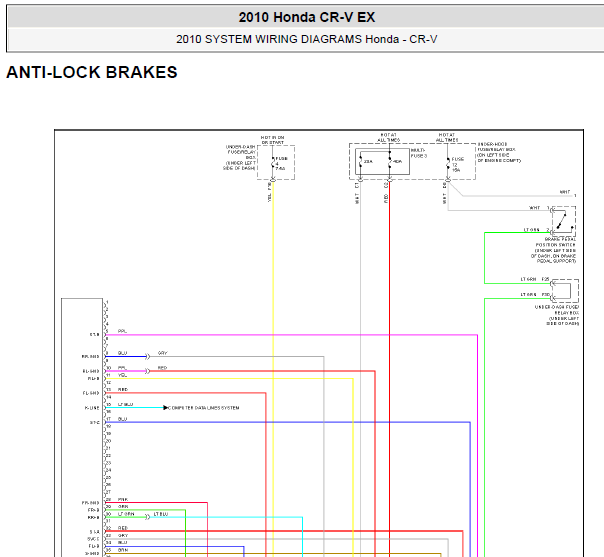Click the "HOT AT ALL TIMES" label above Fuse 12
The width and height of the screenshot is (604, 557).
click(x=447, y=138)
